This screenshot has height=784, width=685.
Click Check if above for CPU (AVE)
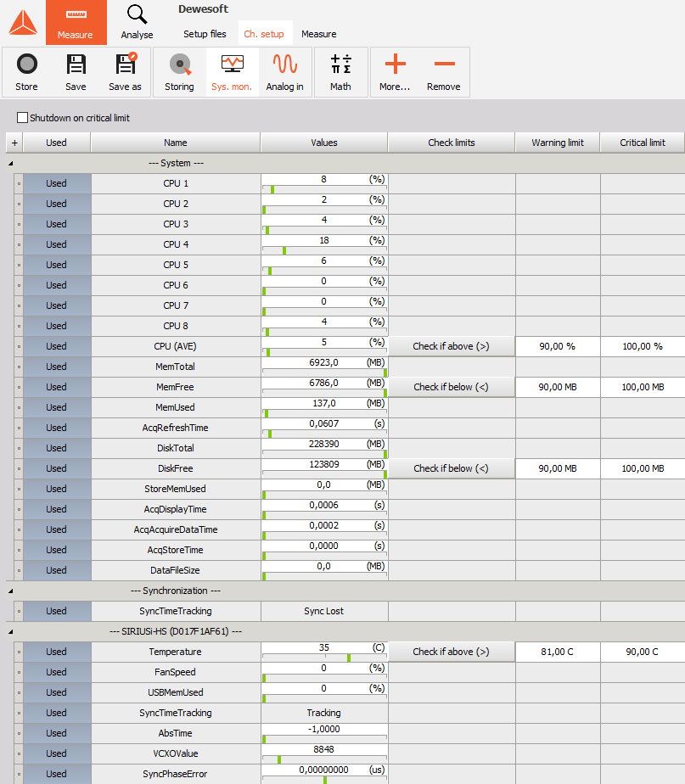[452, 346]
